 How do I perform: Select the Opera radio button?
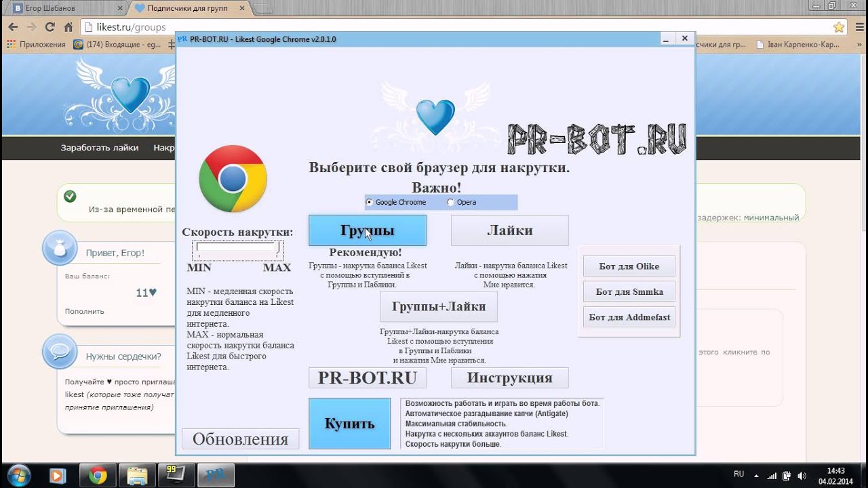coord(451,202)
